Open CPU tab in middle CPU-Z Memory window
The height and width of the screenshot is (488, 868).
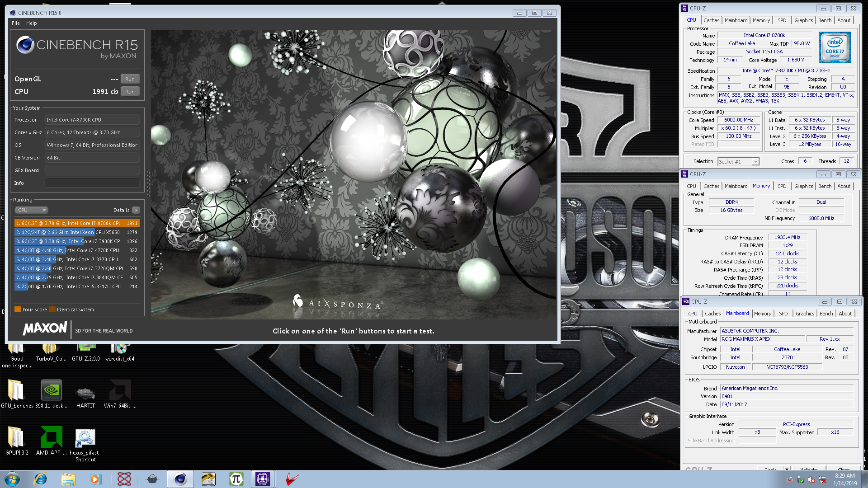click(691, 186)
